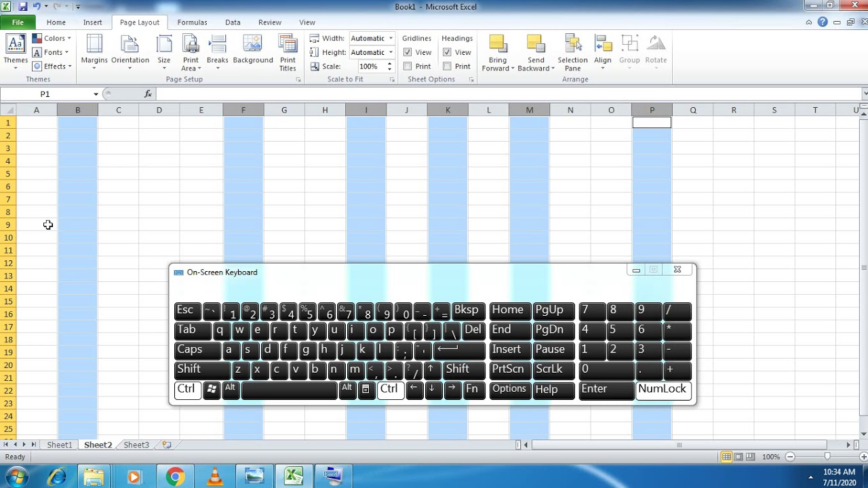The height and width of the screenshot is (488, 868).
Task: Insert a new worksheet tab icon
Action: (166, 445)
